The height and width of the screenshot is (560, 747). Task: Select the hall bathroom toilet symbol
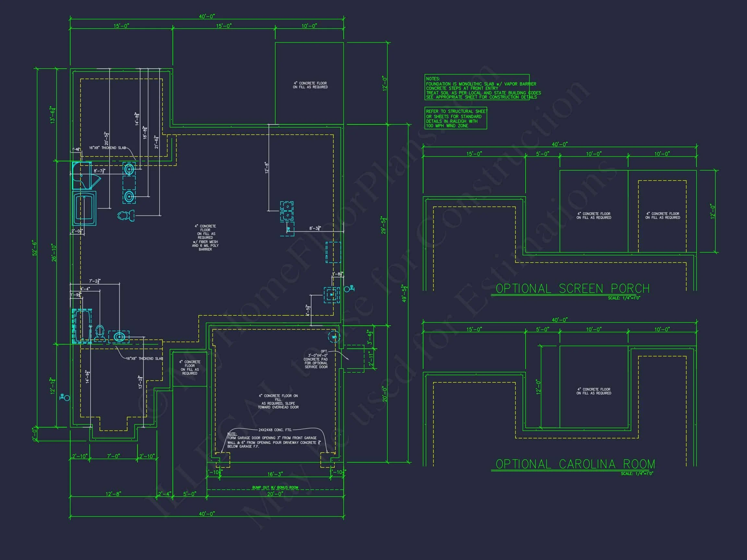[100, 332]
